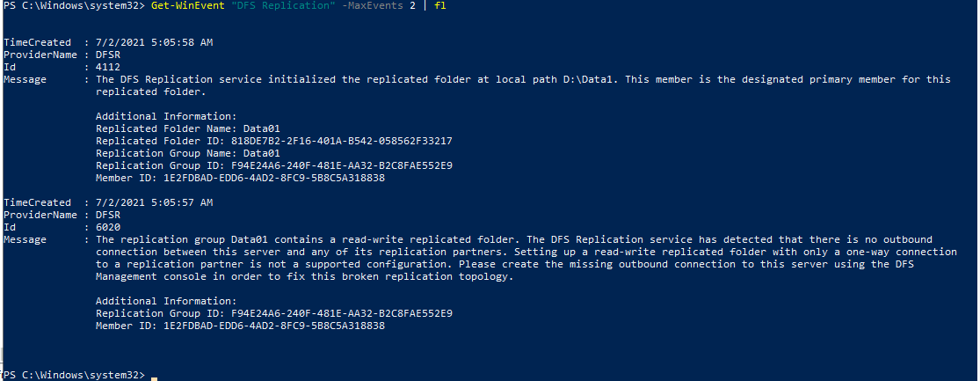
Task: Click the first Member ID GUID line
Action: [240, 179]
